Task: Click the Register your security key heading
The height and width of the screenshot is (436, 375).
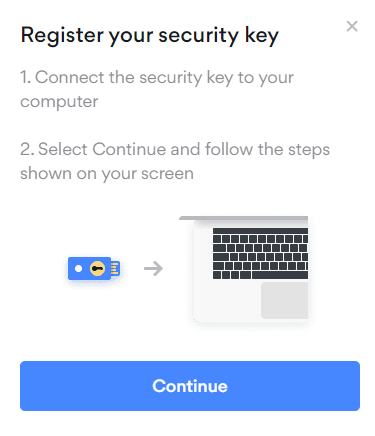Action: pos(150,35)
